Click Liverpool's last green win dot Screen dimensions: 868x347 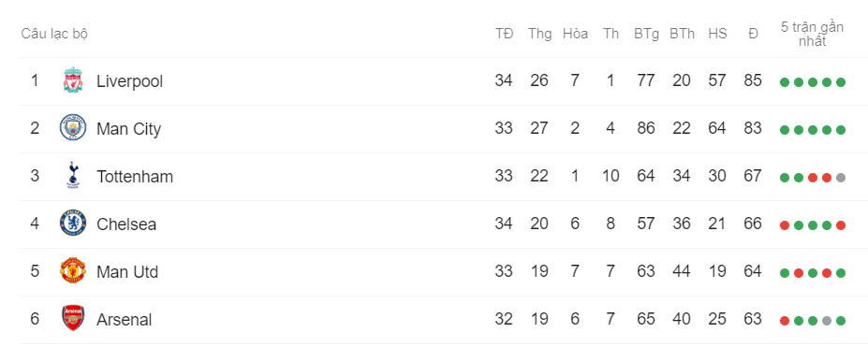click(841, 82)
